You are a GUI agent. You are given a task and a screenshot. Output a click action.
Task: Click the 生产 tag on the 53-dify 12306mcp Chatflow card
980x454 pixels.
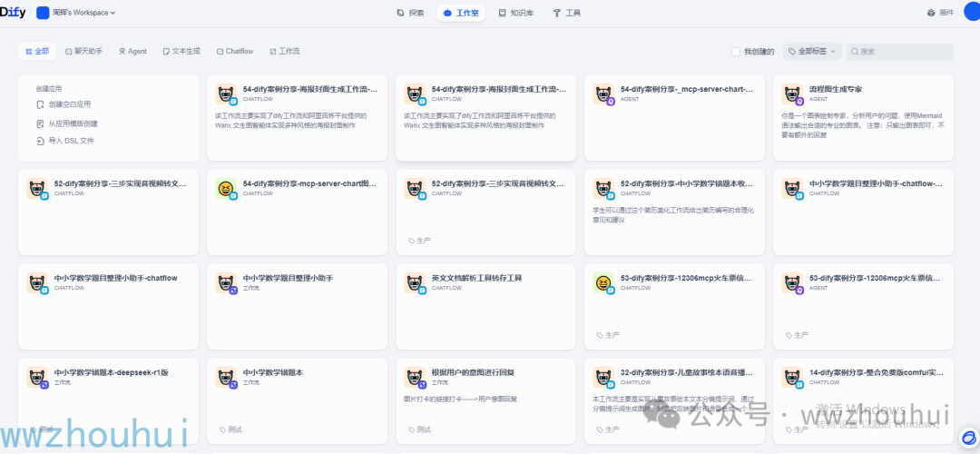coord(608,335)
